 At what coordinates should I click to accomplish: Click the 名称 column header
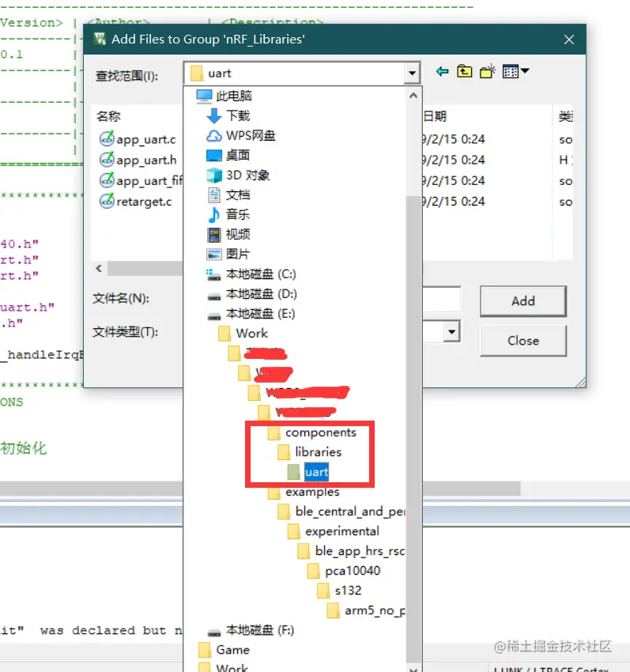click(x=108, y=116)
